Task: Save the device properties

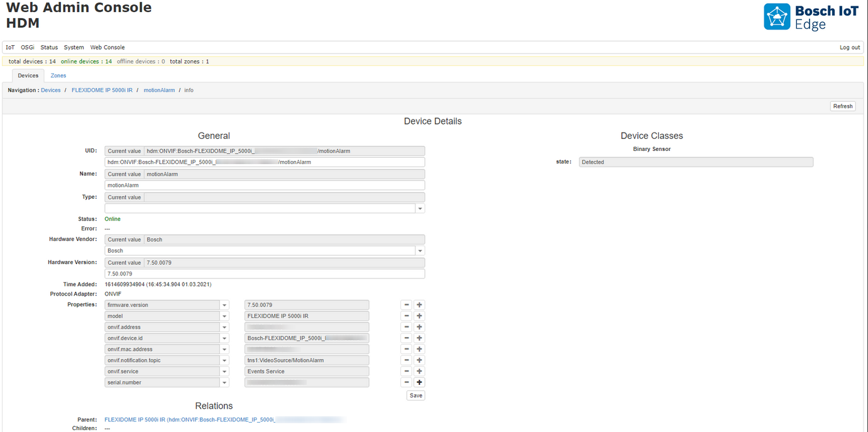Action: click(415, 396)
